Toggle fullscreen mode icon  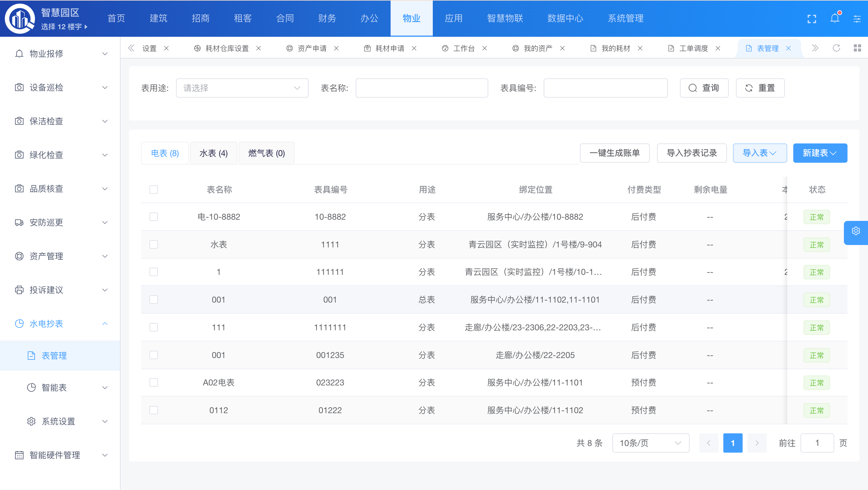812,19
